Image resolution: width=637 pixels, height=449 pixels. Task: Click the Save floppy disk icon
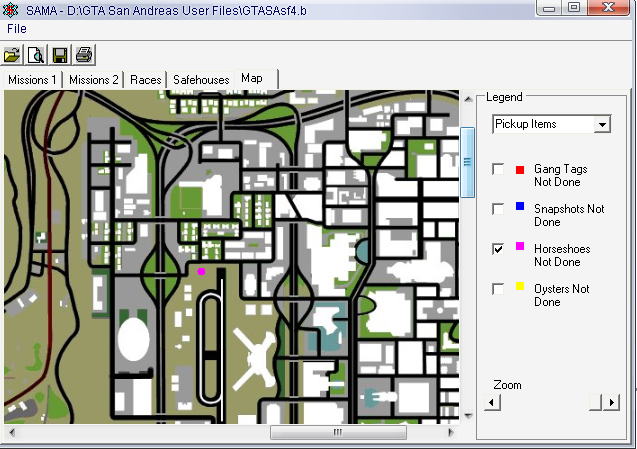[x=60, y=55]
